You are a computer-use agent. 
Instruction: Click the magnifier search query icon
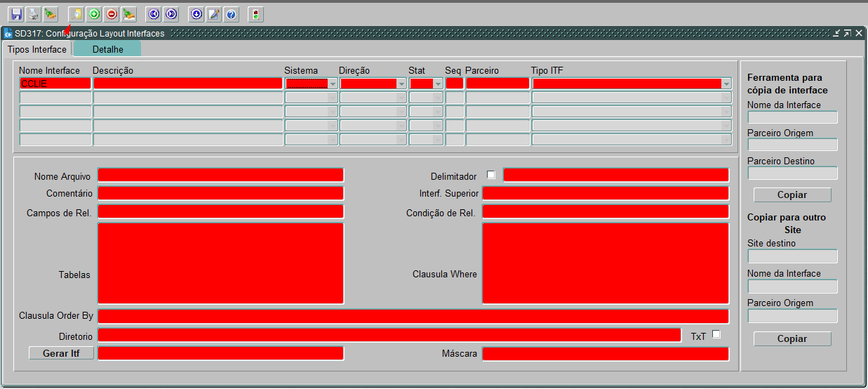coord(76,14)
